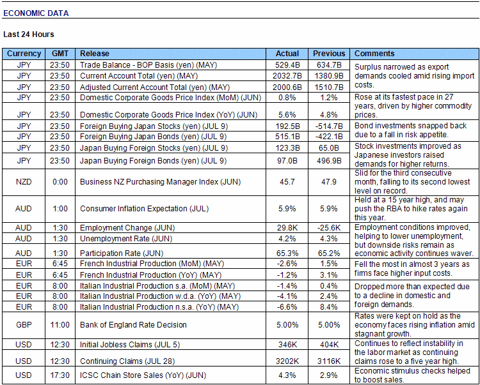Click Business NZ Purchasing Manager Index release

tap(160, 182)
